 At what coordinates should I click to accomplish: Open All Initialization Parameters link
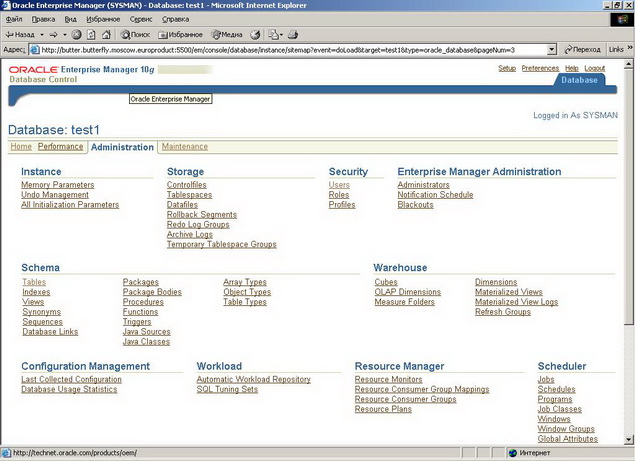pyautogui.click(x=70, y=205)
